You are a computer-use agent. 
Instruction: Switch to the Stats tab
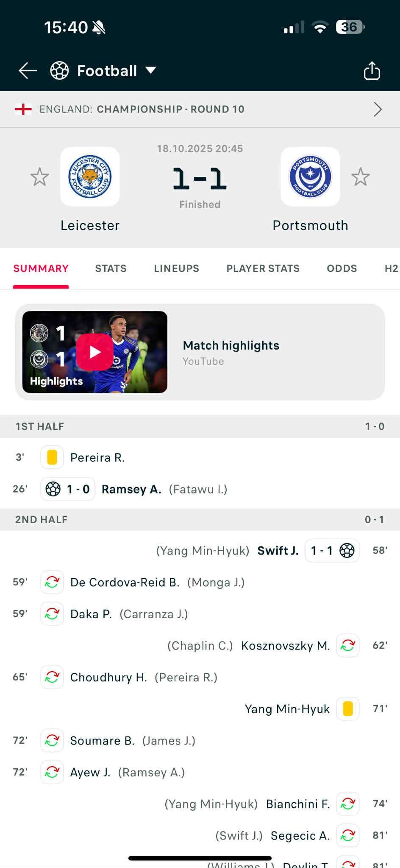111,269
